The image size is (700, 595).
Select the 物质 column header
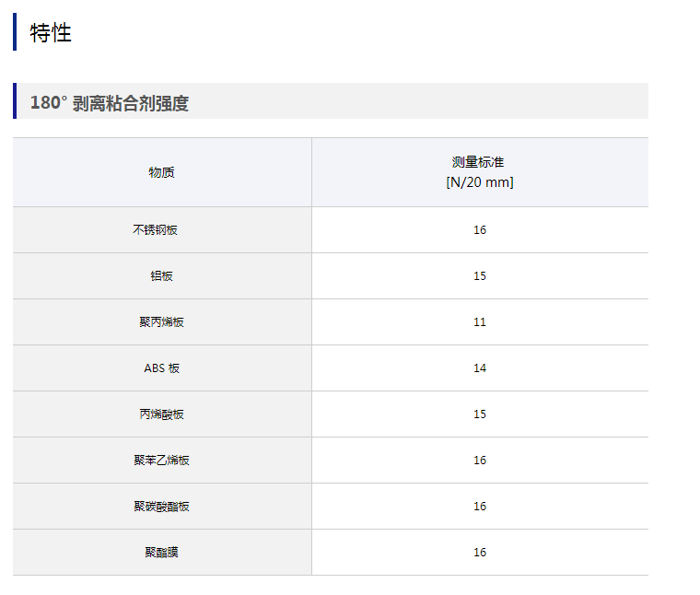click(162, 172)
